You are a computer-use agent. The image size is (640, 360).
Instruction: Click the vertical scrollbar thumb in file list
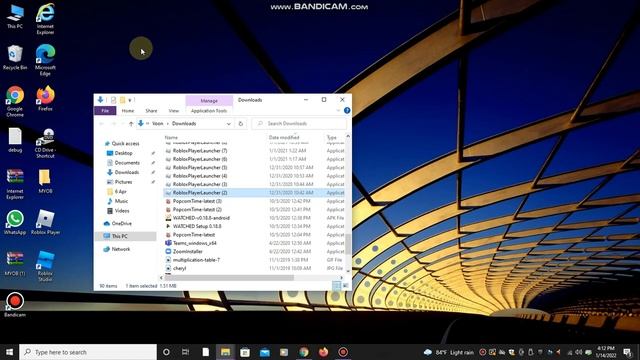(x=348, y=244)
